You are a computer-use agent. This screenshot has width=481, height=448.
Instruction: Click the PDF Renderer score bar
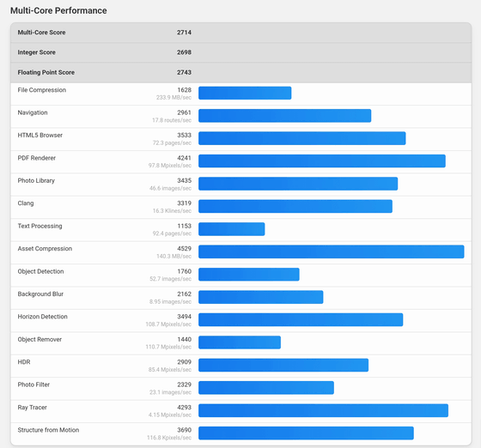[322, 160]
